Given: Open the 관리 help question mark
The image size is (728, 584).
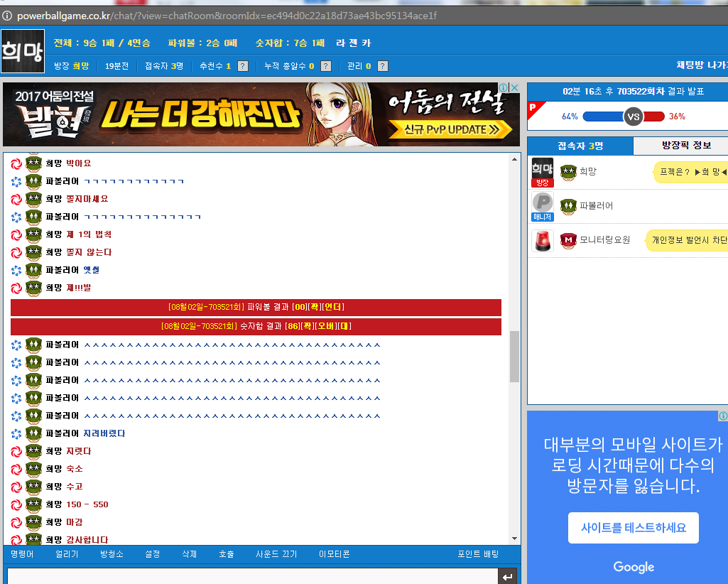Looking at the screenshot, I should point(383,66).
